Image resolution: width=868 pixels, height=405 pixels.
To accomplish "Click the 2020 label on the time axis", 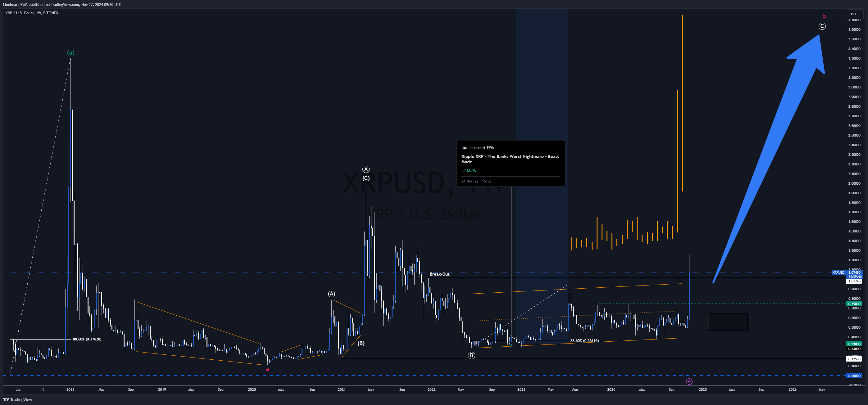I will pyautogui.click(x=252, y=389).
